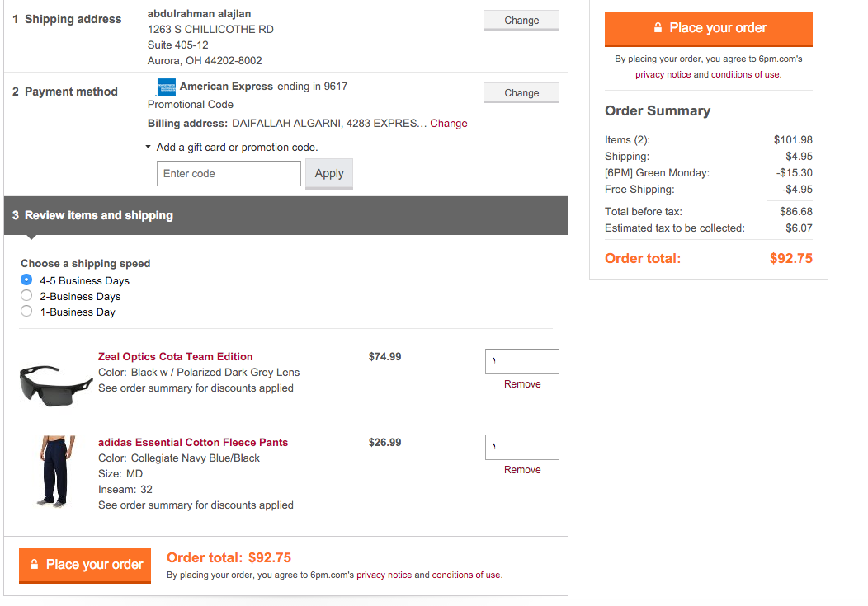Collapse the gift card or promotion code section

[149, 147]
